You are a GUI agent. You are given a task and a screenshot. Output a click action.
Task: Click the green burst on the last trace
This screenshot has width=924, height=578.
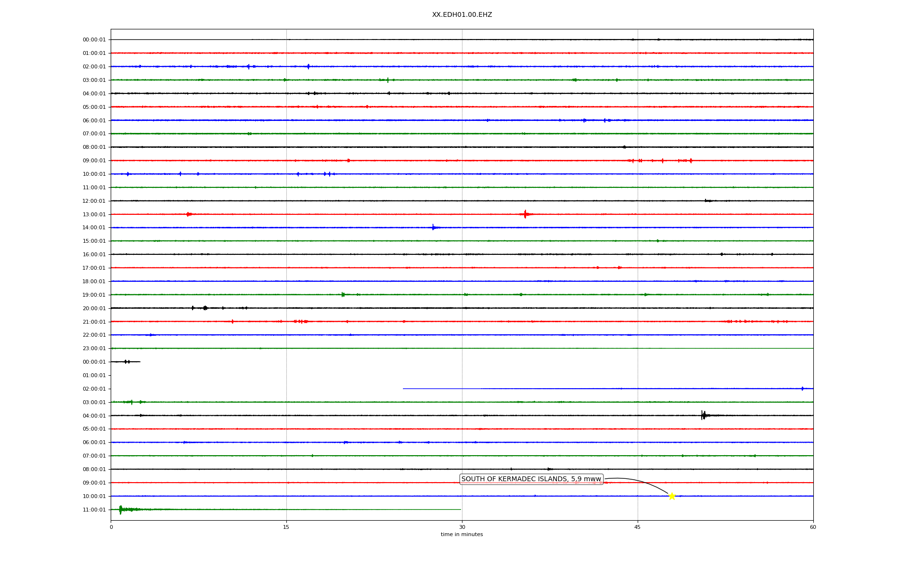click(x=120, y=509)
